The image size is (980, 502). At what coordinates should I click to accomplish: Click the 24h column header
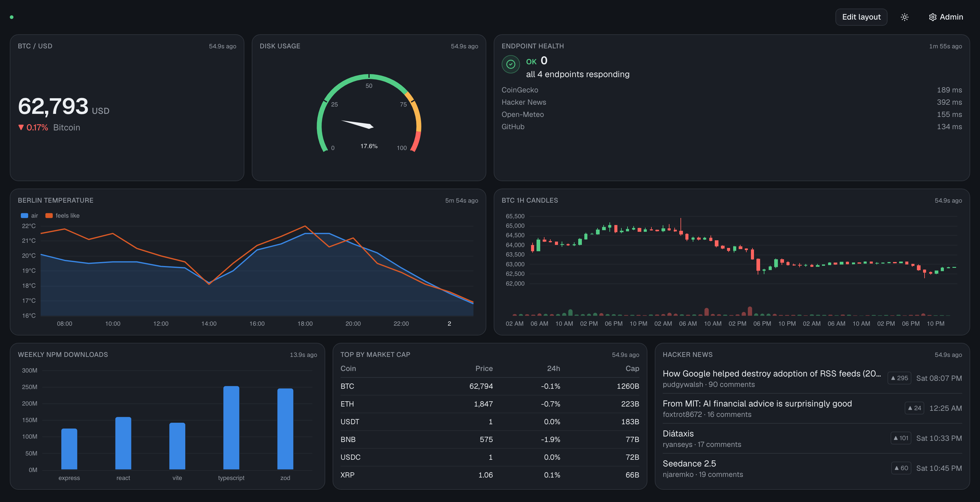click(553, 369)
